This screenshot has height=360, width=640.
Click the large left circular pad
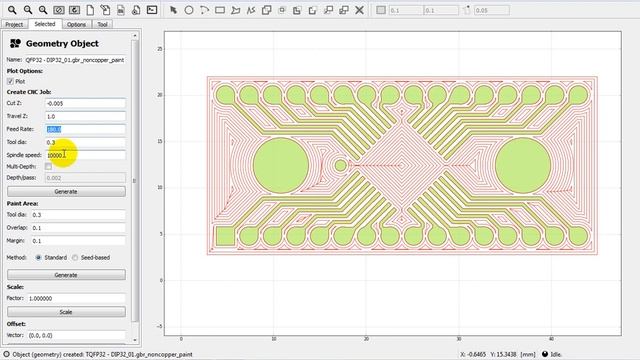click(281, 165)
